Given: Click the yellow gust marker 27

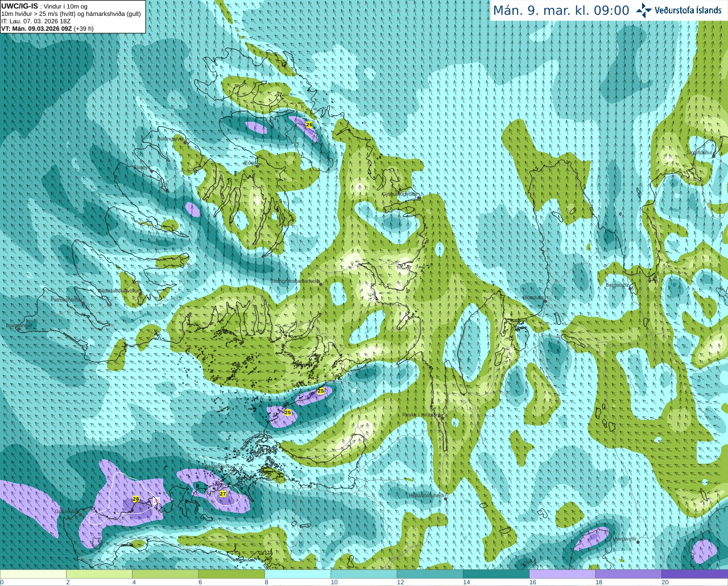Looking at the screenshot, I should click(223, 494).
